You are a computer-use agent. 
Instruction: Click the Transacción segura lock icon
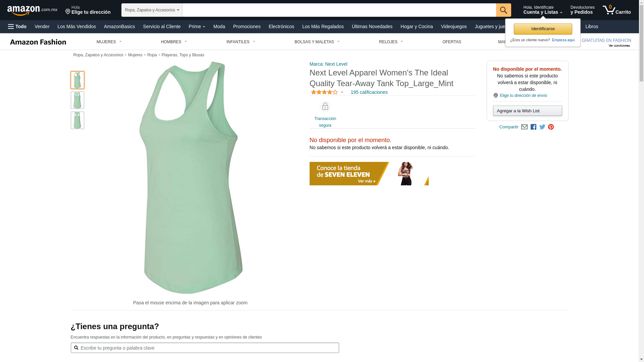tap(325, 107)
